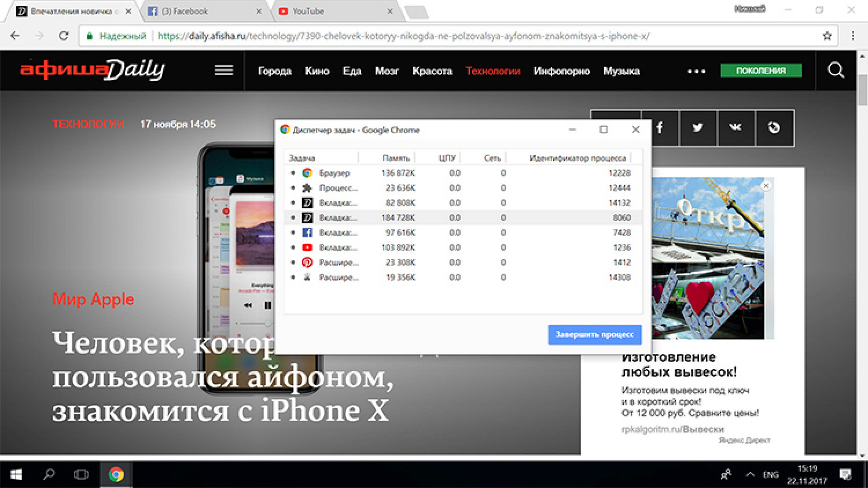The image size is (868, 488).
Task: Select the tab row using 82 808K
Action: (463, 202)
